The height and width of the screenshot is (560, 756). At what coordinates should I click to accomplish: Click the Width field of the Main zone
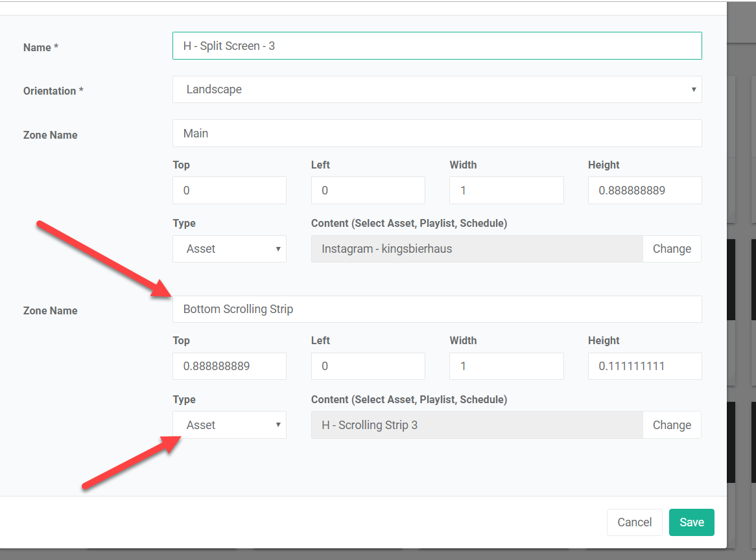(506, 191)
